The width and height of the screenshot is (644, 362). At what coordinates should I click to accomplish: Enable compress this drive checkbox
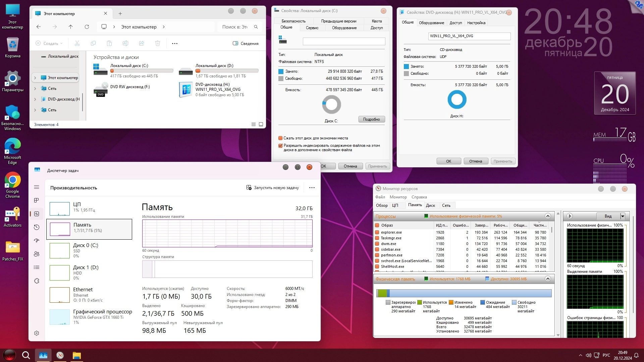280,138
